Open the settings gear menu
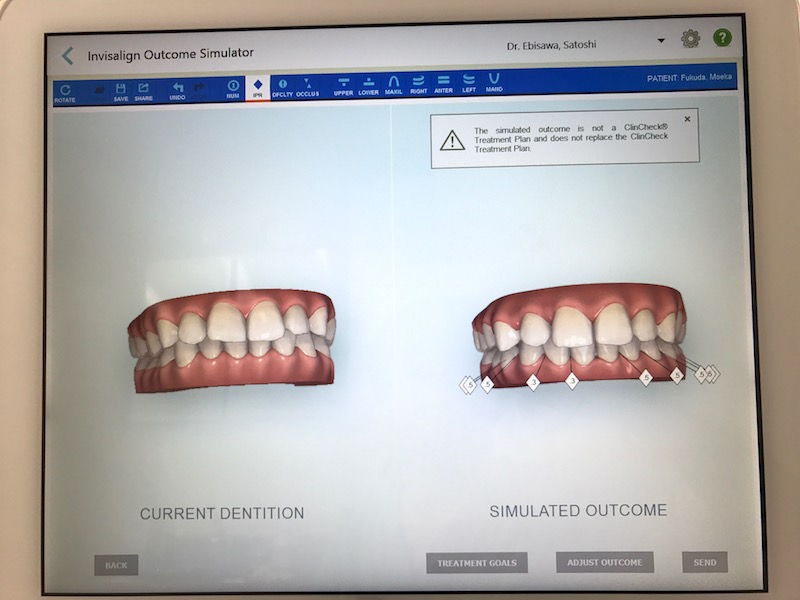This screenshot has width=800, height=600. [690, 39]
